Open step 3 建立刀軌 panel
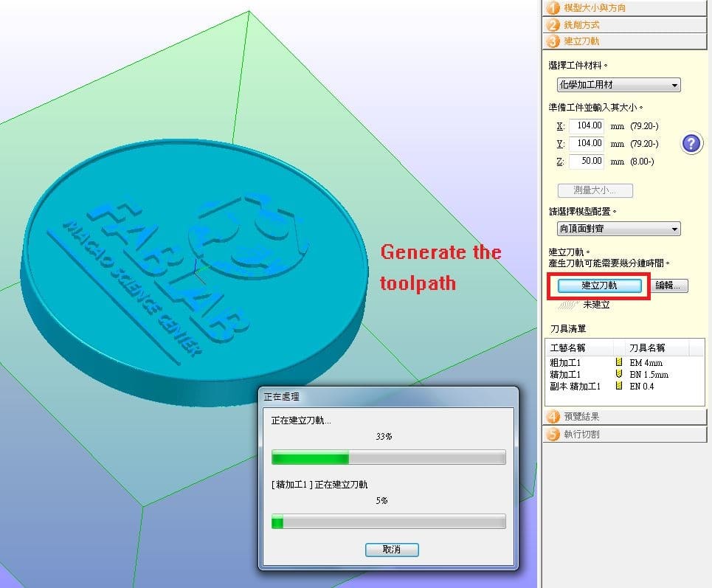Image resolution: width=712 pixels, height=588 pixels. [x=624, y=41]
